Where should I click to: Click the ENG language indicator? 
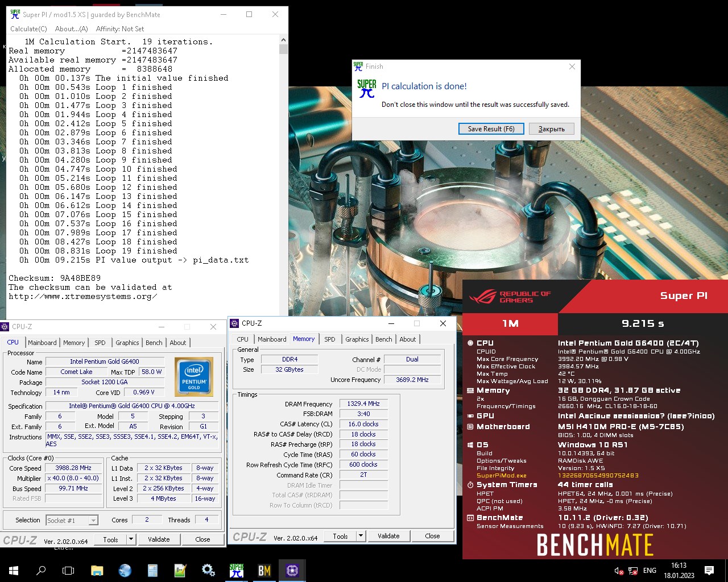(650, 571)
